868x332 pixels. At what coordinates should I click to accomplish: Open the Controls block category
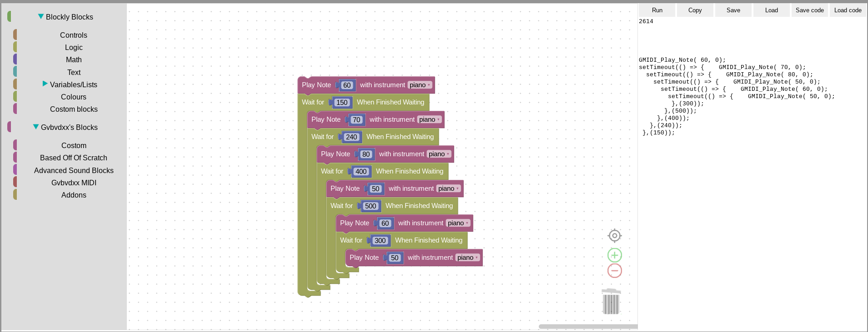coord(73,35)
